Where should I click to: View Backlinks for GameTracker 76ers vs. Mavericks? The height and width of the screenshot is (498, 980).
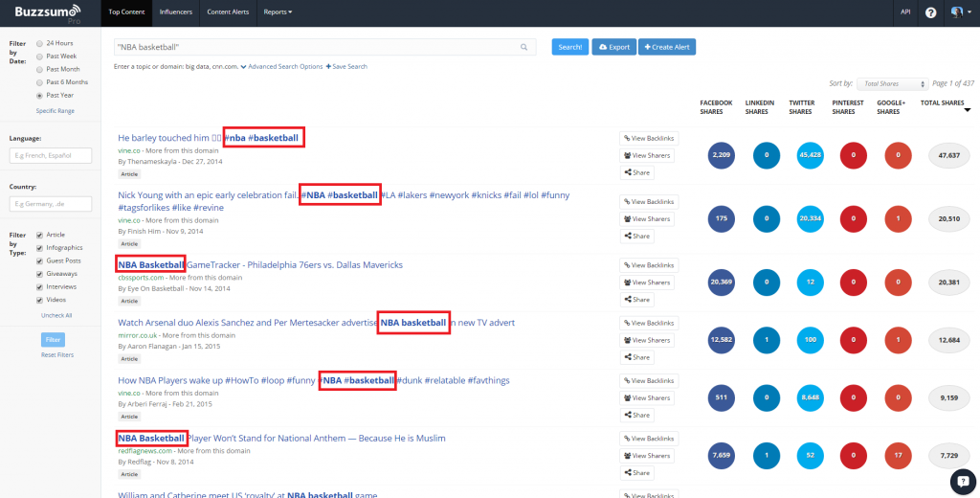(649, 265)
